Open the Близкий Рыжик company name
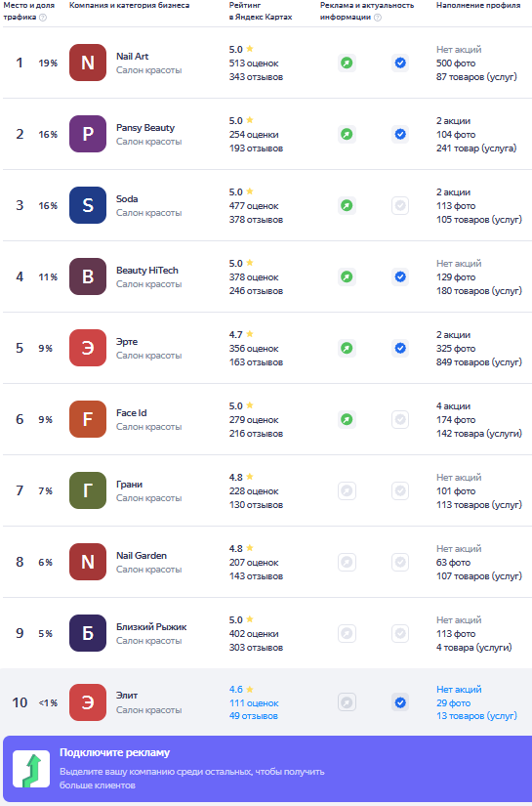The height and width of the screenshot is (806, 532). pos(151,626)
